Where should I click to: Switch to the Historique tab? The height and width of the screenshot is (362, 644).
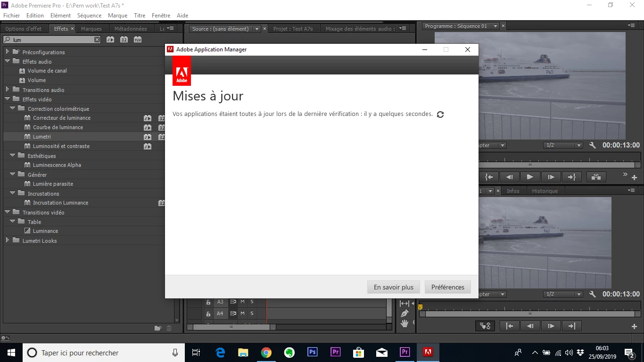[x=545, y=191]
